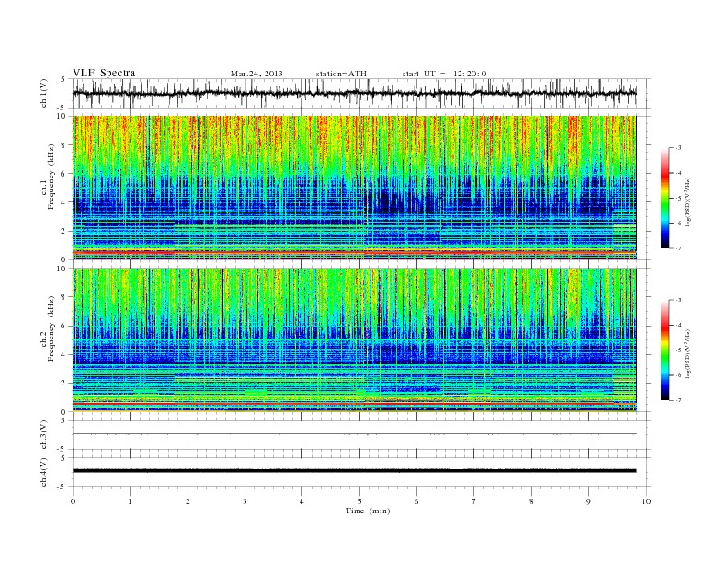The width and height of the screenshot is (728, 563).
Task: Click the thick ch.4 voltage trace
Action: coord(354,471)
